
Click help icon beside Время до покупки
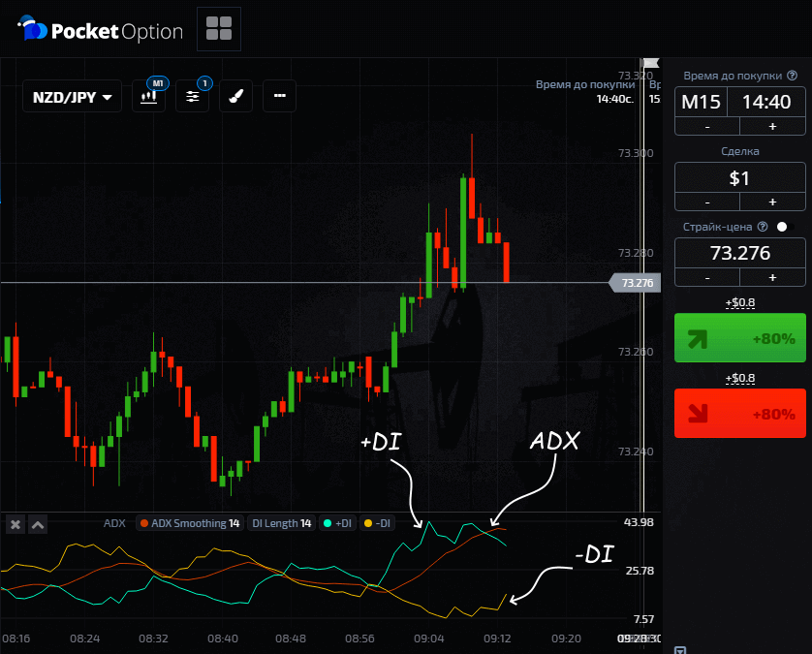pos(792,76)
